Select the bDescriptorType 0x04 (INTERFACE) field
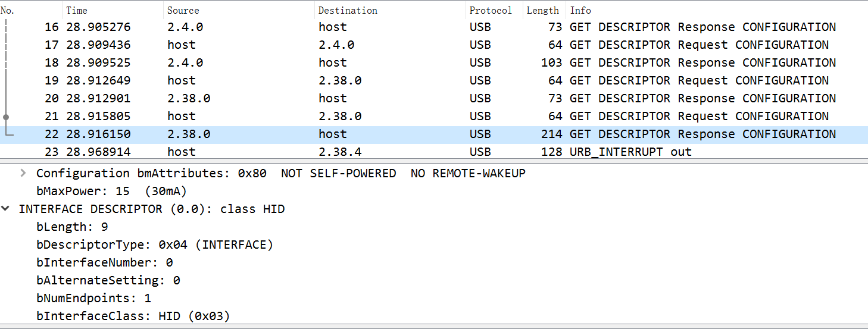868x329 pixels. click(x=154, y=245)
